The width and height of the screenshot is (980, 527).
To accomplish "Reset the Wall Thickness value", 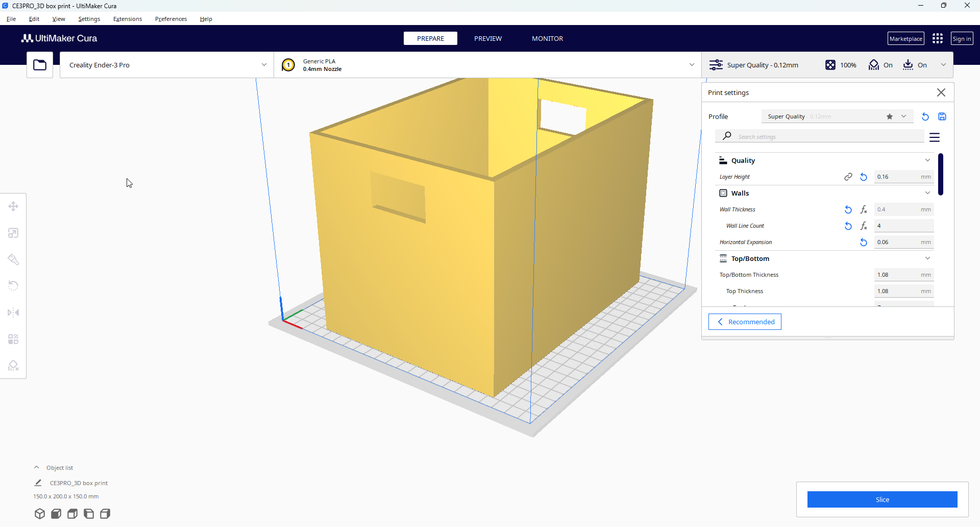I will 848,209.
